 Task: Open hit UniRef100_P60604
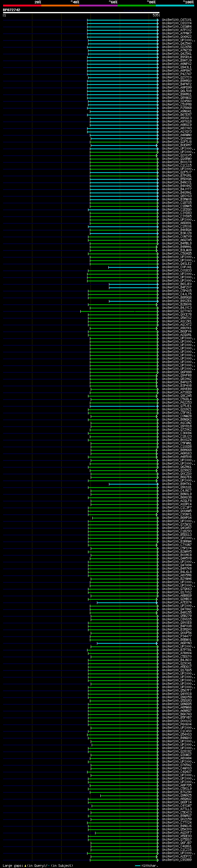(176, 724)
